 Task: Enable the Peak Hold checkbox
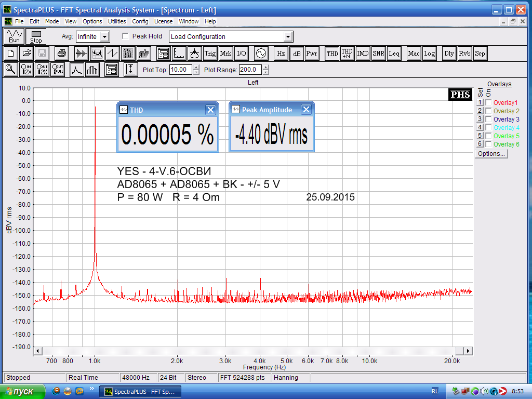pos(125,36)
